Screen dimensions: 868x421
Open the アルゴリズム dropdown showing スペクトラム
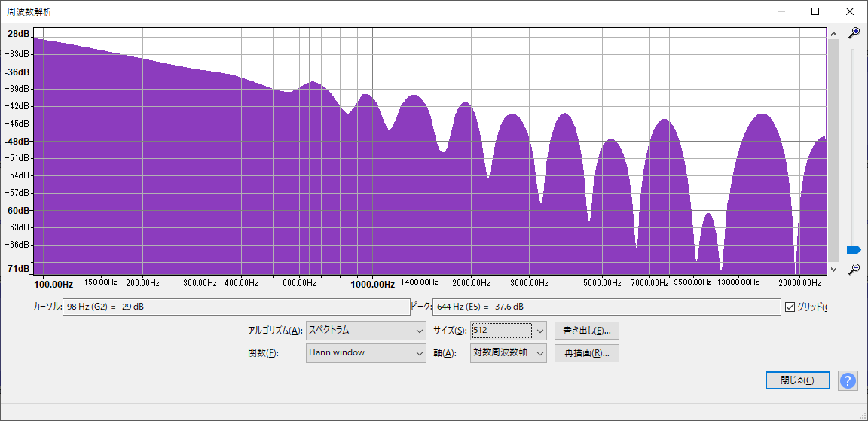pyautogui.click(x=366, y=331)
